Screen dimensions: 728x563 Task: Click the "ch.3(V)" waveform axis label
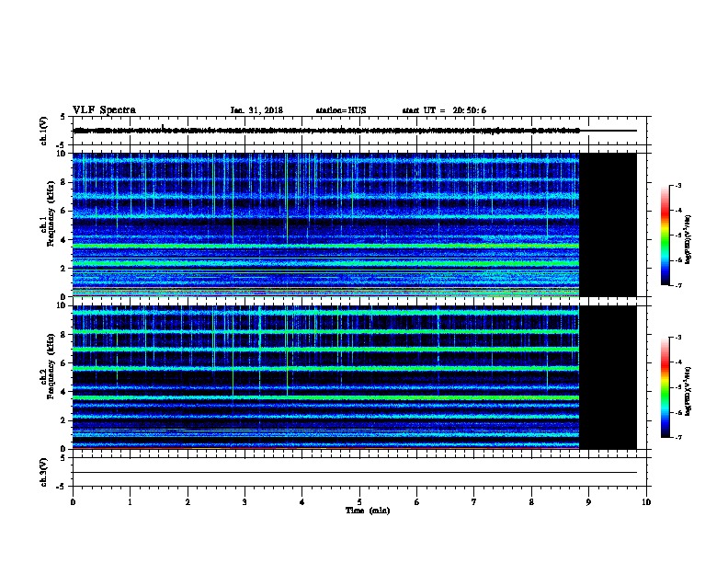[43, 472]
